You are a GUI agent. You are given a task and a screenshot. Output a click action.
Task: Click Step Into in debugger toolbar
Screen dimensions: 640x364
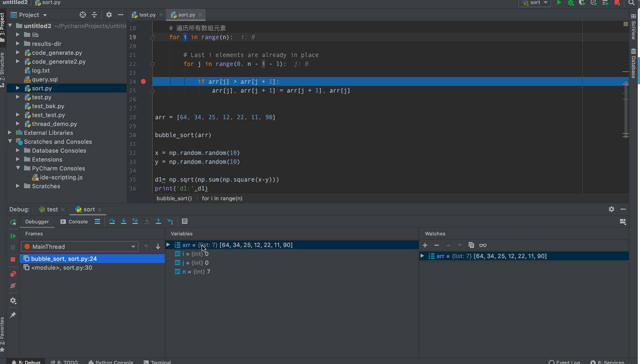point(124,221)
